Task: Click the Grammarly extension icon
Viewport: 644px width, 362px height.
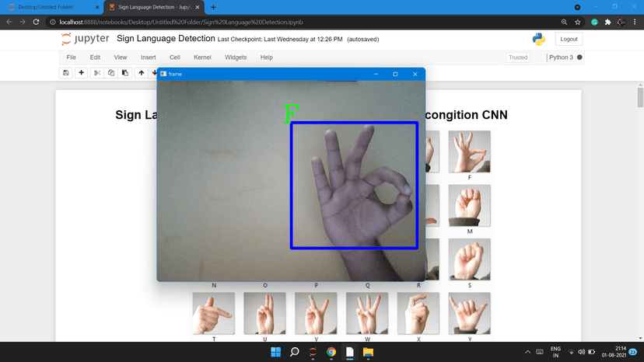Action: (x=594, y=23)
